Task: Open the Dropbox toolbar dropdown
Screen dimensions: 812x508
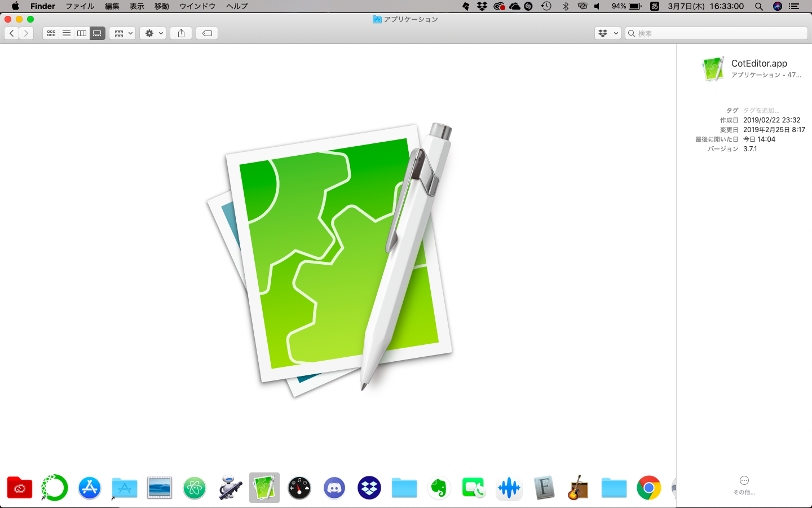Action: point(608,33)
